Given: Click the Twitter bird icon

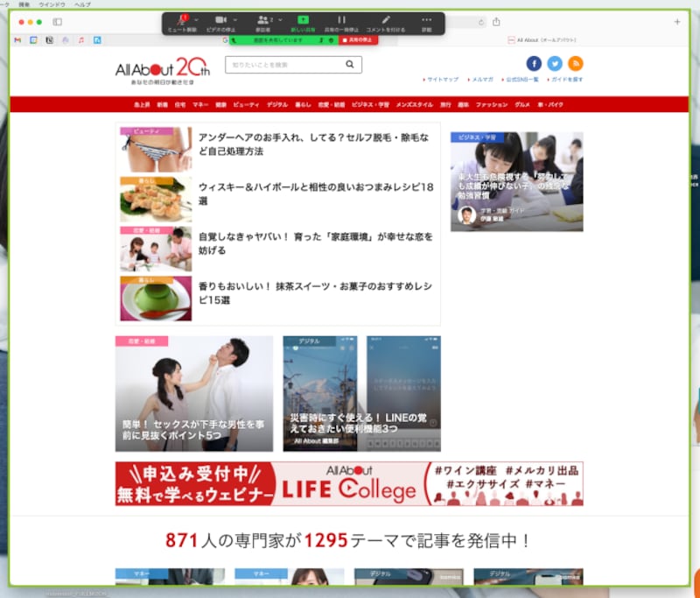Looking at the screenshot, I should tap(555, 64).
